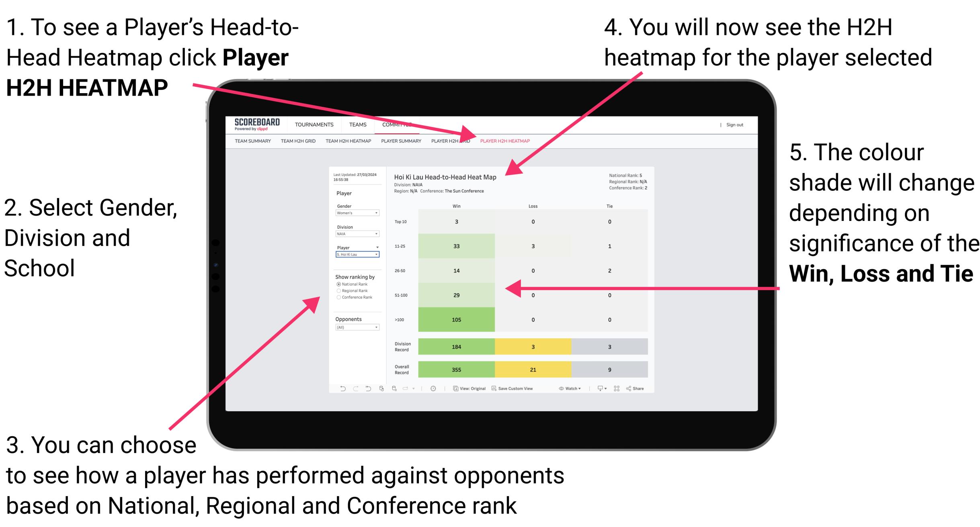980x527 pixels.
Task: Select the Regional Rank radio button
Action: 339,290
